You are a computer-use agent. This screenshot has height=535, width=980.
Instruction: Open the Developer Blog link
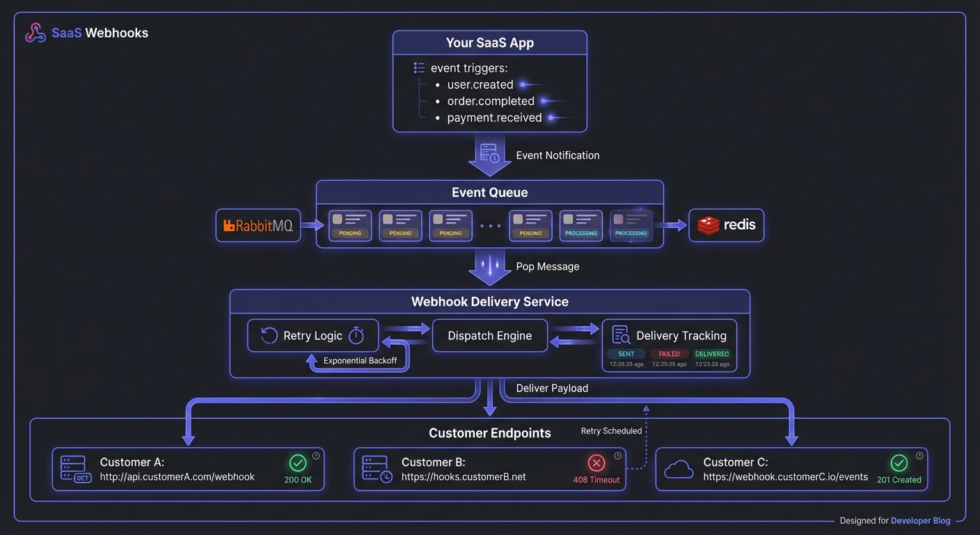(920, 520)
